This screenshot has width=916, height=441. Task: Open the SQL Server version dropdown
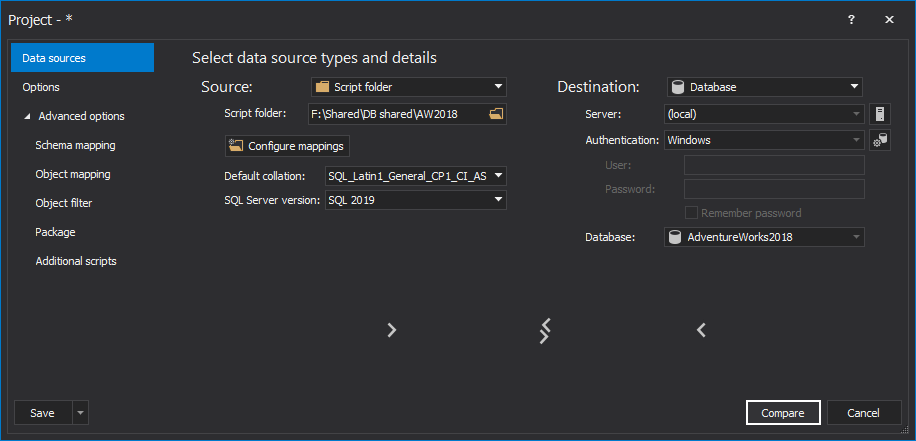pos(415,200)
